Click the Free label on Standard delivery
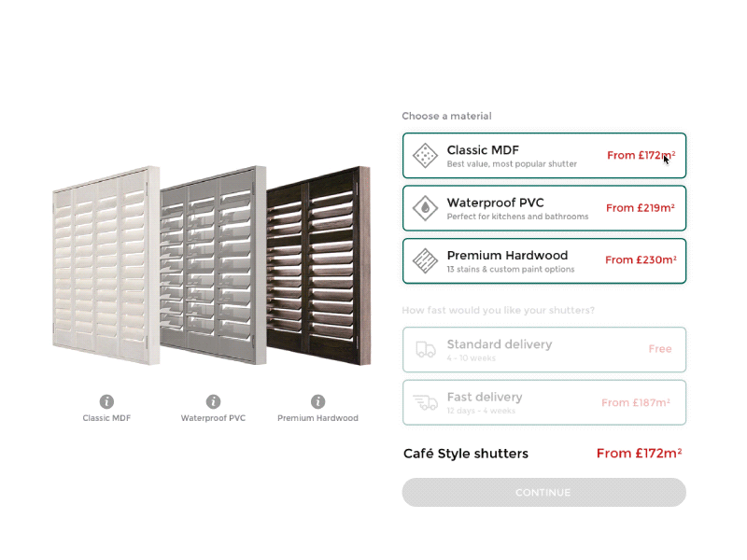 [x=660, y=348]
